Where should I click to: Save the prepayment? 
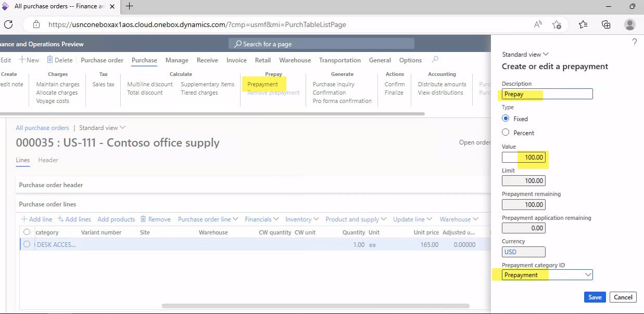(595, 297)
